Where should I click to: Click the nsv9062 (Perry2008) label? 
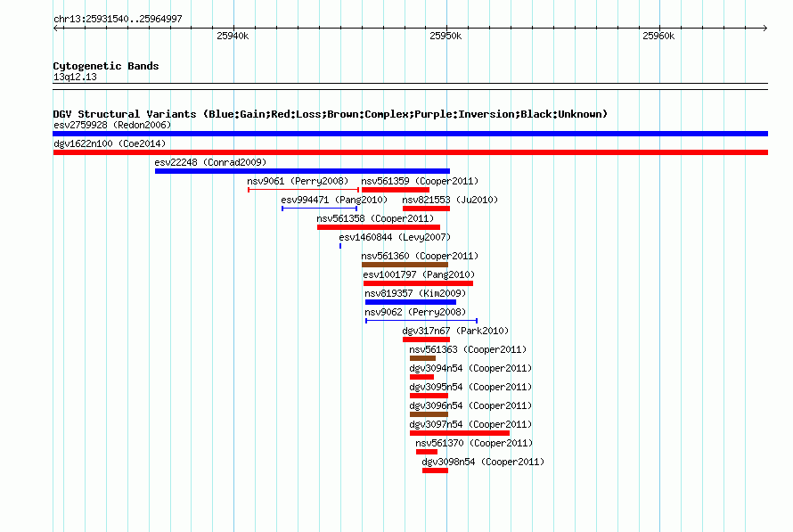415,312
